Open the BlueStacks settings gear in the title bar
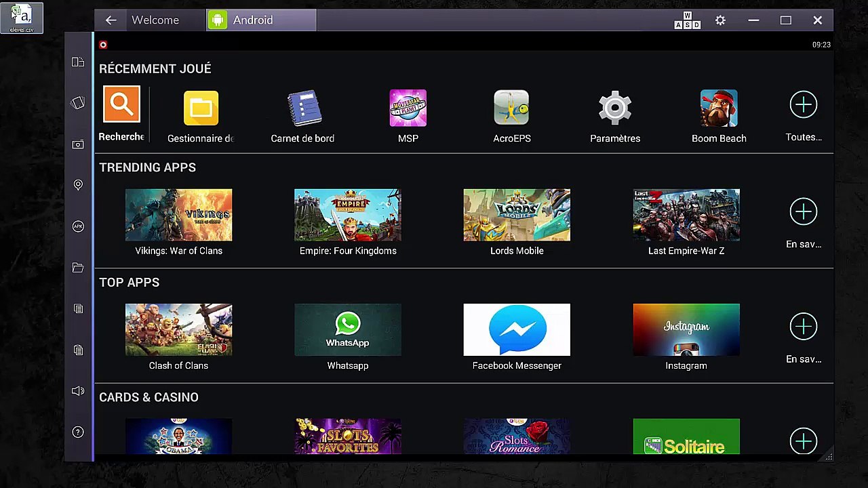Screen dimensions: 868x488 pyautogui.click(x=720, y=20)
